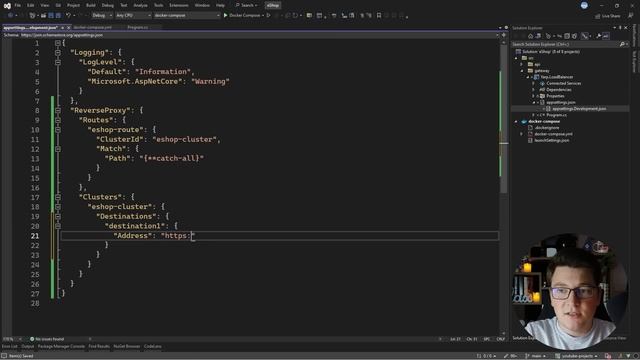Close the Solution Explorer panel
640x360 pixels.
[x=626, y=28]
